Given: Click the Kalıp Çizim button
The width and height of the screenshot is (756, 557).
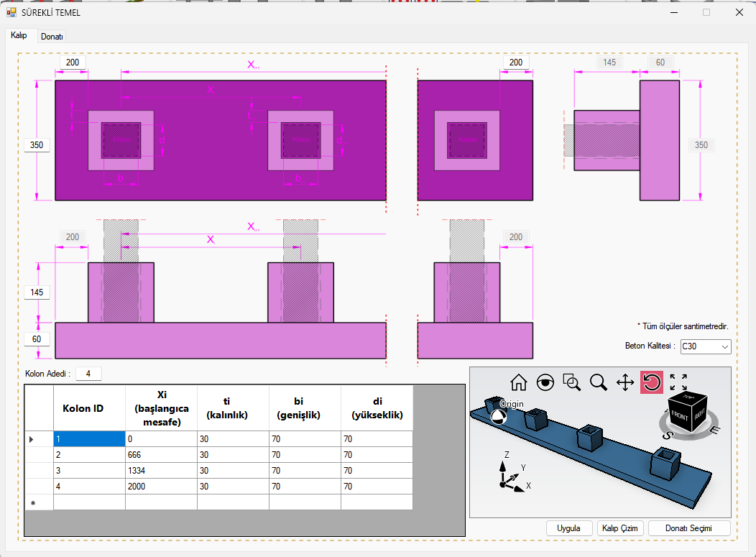Looking at the screenshot, I should [x=619, y=528].
